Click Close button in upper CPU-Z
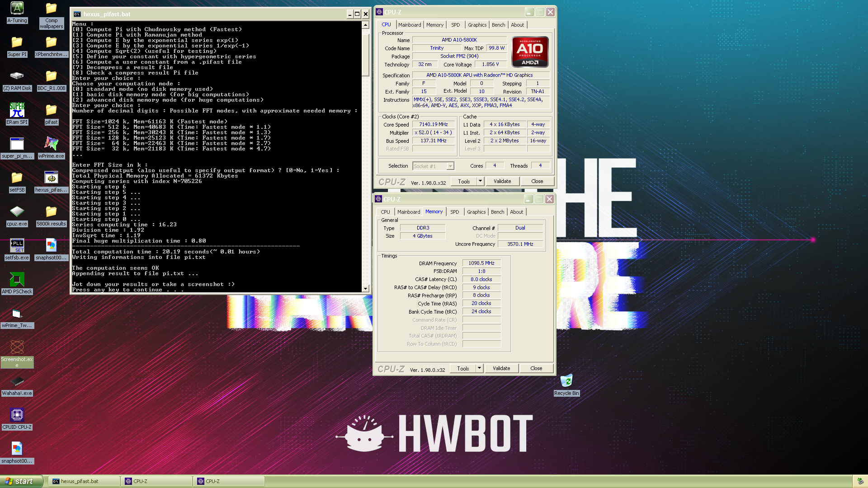This screenshot has height=488, width=868. pyautogui.click(x=537, y=181)
